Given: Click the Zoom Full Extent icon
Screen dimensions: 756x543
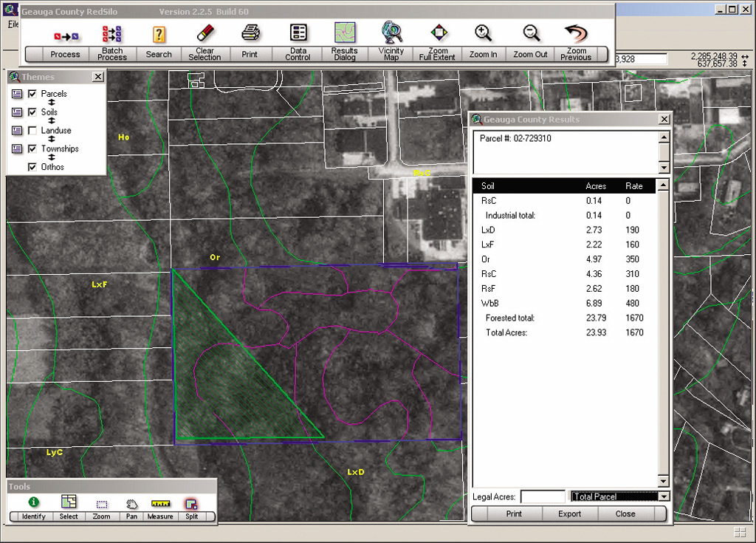Looking at the screenshot, I should pos(439,33).
